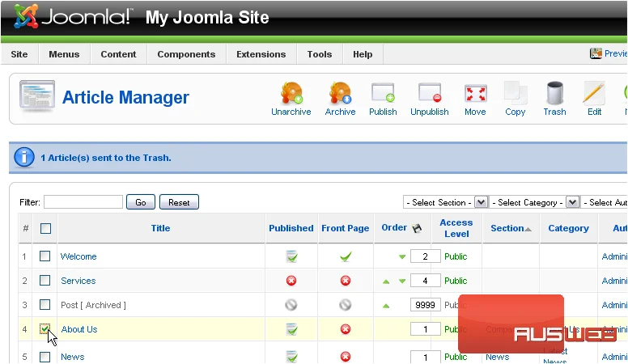Open the Content menu
Screen dimensions: 628x364
click(118, 54)
